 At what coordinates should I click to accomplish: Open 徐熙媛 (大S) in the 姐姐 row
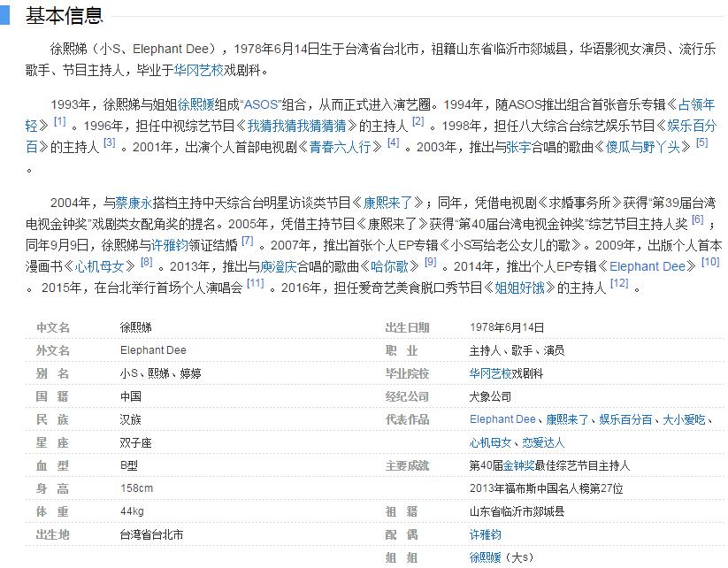[485, 557]
